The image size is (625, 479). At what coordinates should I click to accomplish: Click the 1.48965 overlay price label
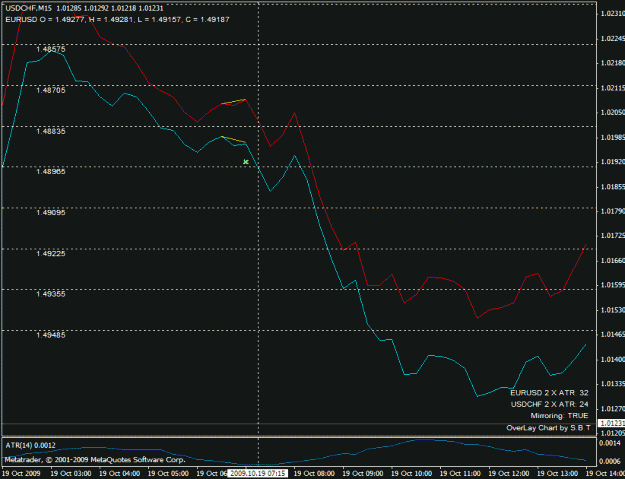tap(51, 172)
